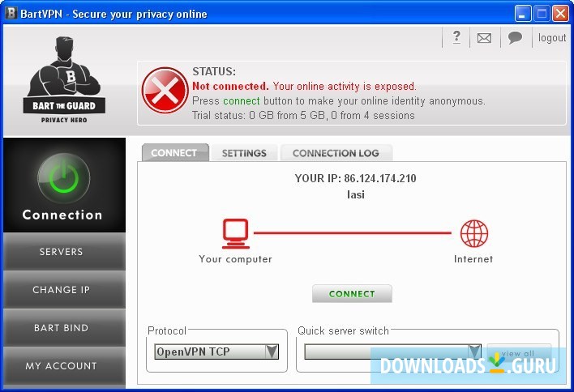Go to MY ACCOUNT in sidebar

64,365
